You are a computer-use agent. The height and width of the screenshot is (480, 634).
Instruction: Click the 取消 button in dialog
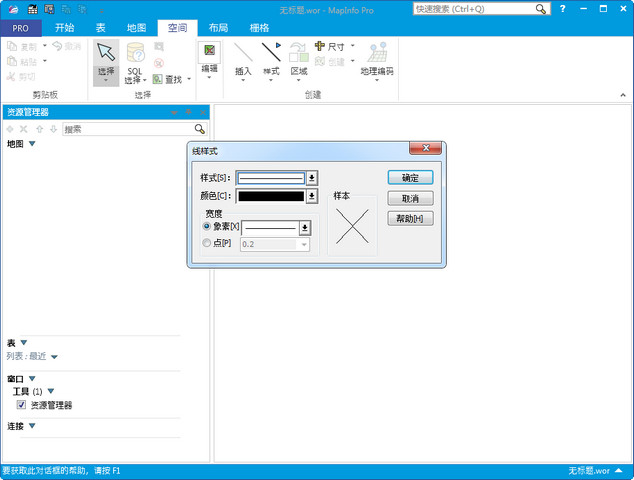pyautogui.click(x=410, y=198)
